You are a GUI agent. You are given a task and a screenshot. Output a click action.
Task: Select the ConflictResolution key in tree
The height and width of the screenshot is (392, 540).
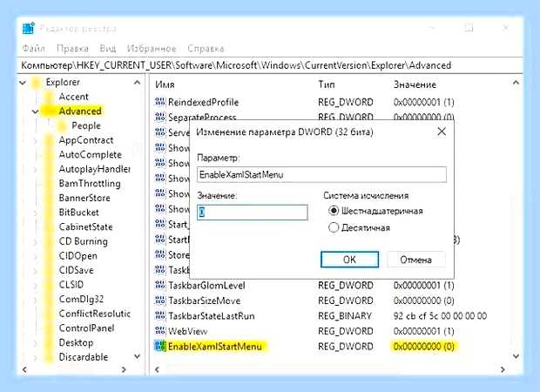[x=95, y=314]
